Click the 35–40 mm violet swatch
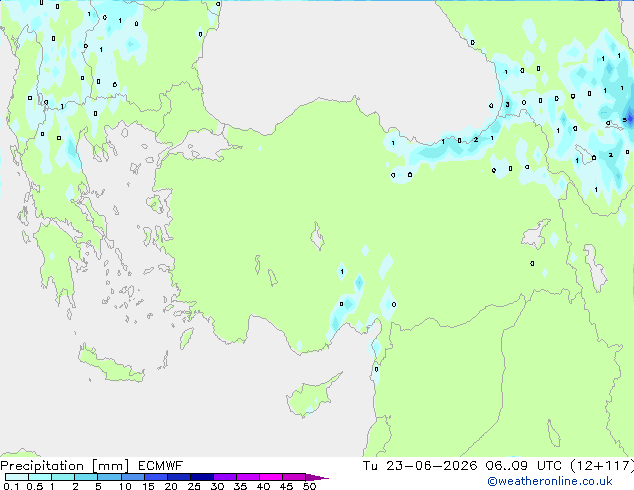This screenshot has width=634, height=490. tap(247, 477)
